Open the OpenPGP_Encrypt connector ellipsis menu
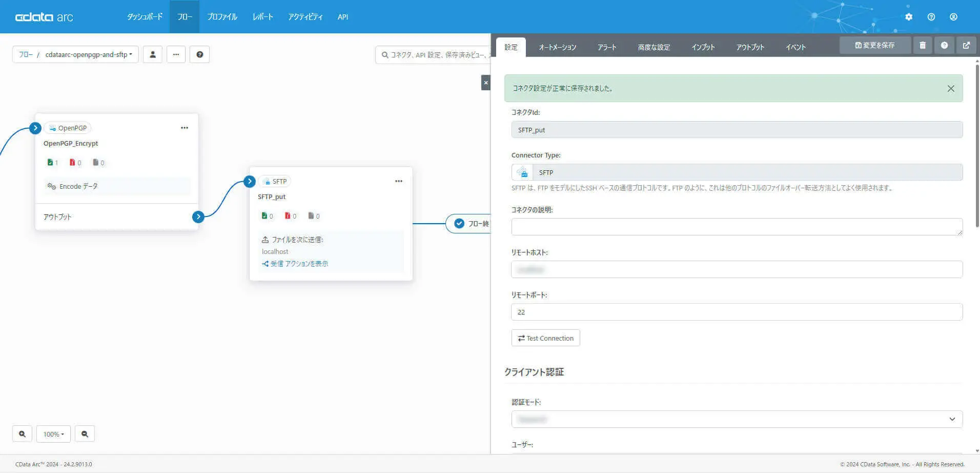Screen dimensions: 980x473 click(x=185, y=128)
